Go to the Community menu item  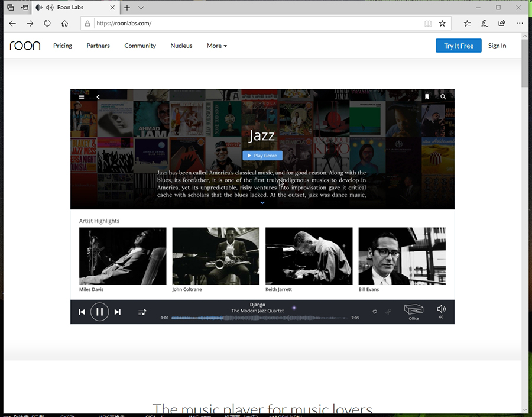click(x=140, y=46)
